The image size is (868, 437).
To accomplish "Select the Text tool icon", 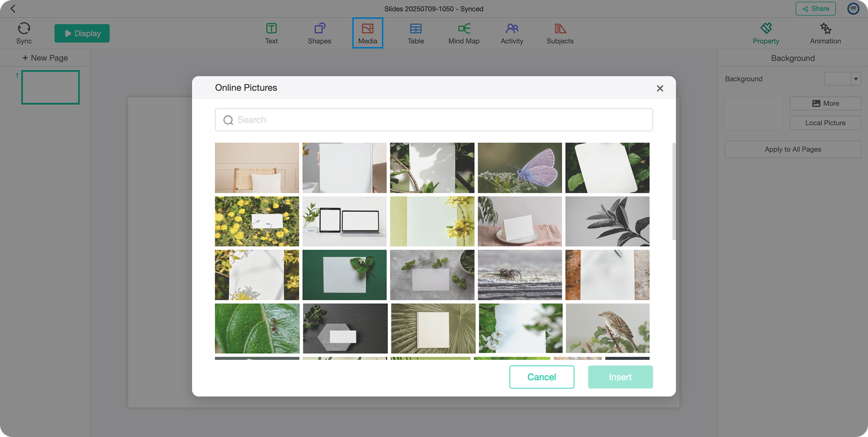I will coord(271,29).
